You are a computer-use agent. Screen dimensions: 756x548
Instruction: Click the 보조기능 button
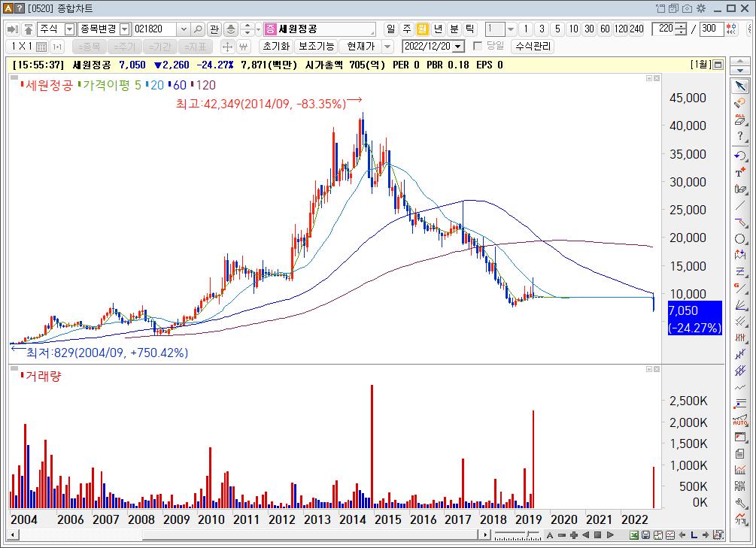click(316, 47)
